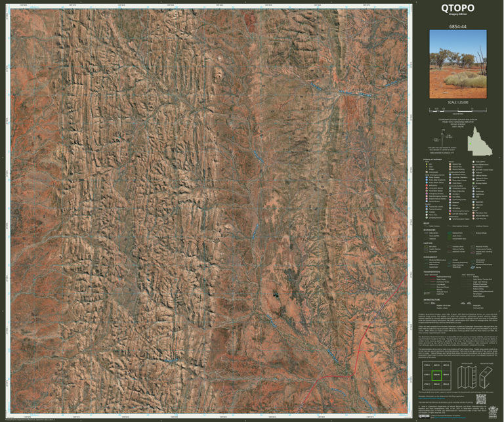The image size is (504, 422).
Task: Click the city of Queensland green location dot
Action: tap(470, 144)
